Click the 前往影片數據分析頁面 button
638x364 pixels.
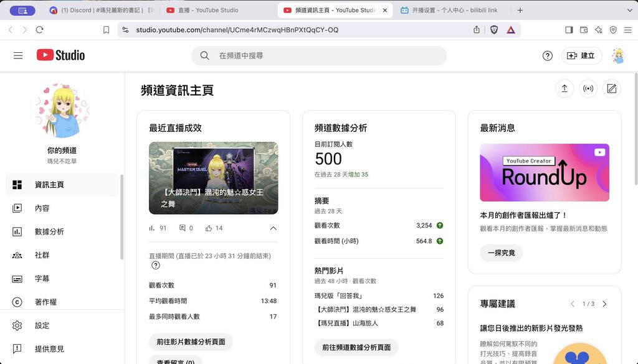coord(191,342)
